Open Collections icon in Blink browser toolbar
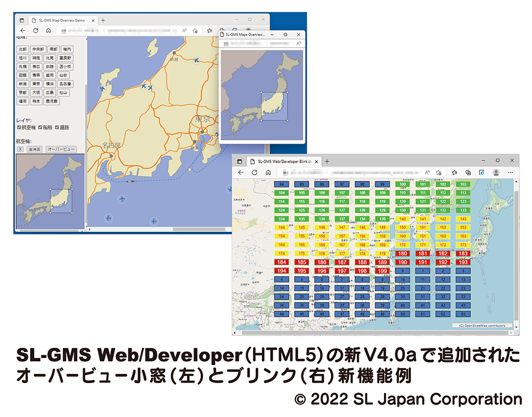 tap(468, 173)
